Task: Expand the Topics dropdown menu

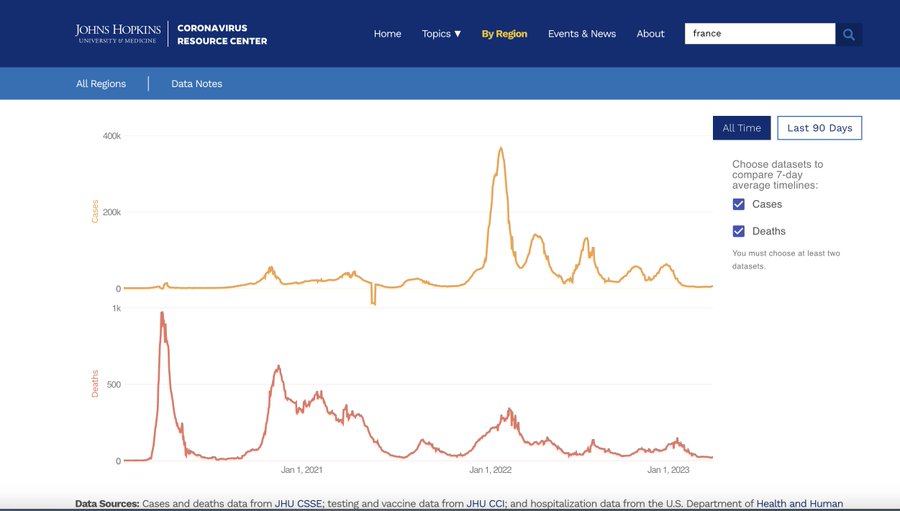Action: point(441,34)
